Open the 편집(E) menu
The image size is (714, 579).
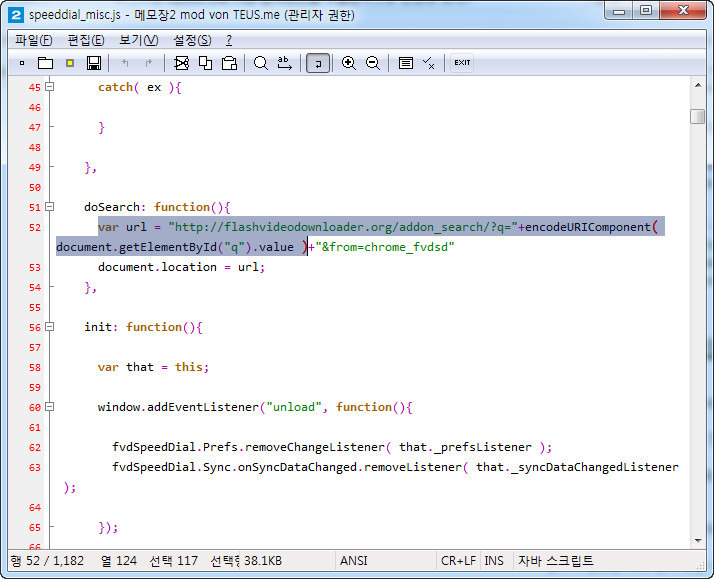point(86,40)
